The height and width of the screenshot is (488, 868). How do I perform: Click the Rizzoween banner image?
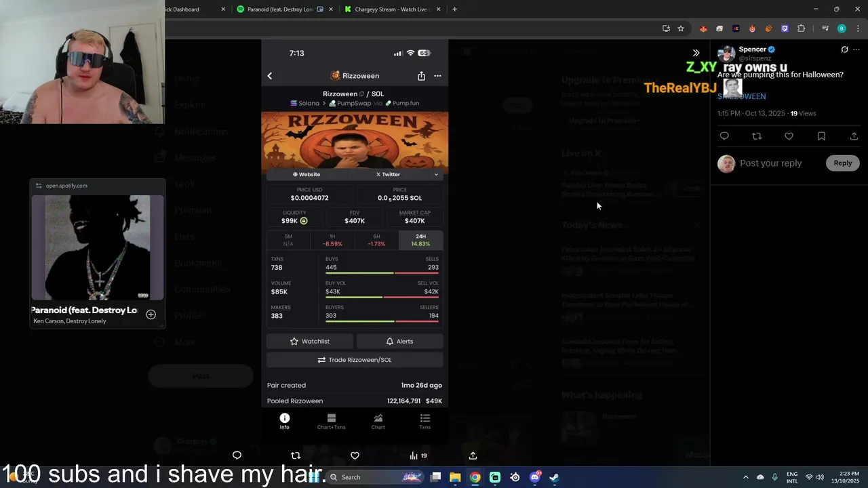click(355, 140)
